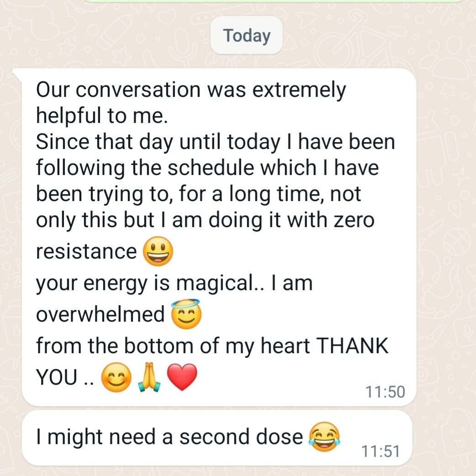Viewport: 476px width, 476px height.
Task: Tap the message bubble tail at the top left
Action: pyautogui.click(x=17, y=75)
